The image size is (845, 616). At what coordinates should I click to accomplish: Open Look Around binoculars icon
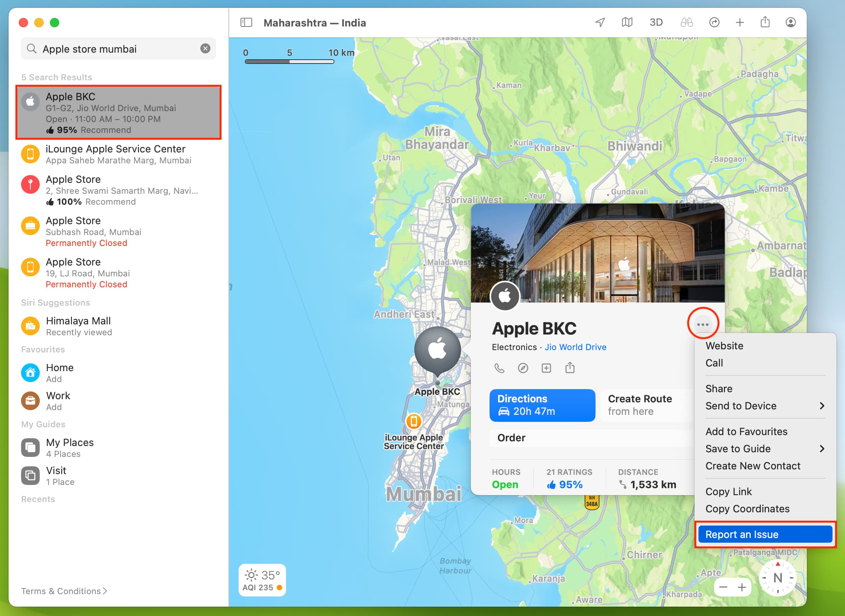tap(686, 22)
